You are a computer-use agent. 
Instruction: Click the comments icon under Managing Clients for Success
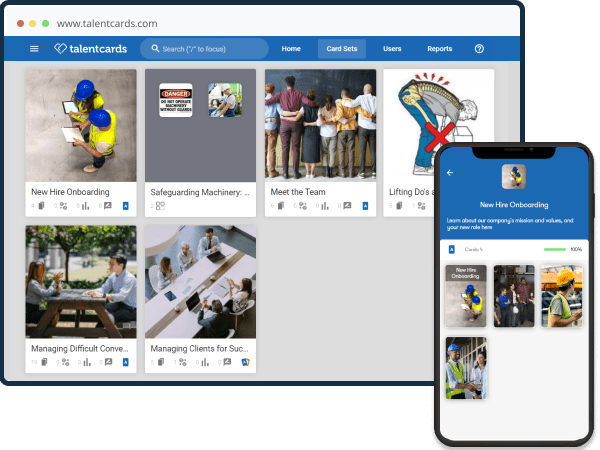point(226,362)
